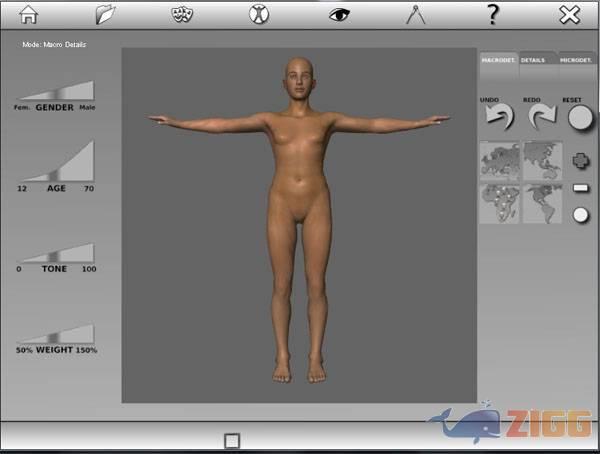Adjust the Age slider

click(x=55, y=162)
